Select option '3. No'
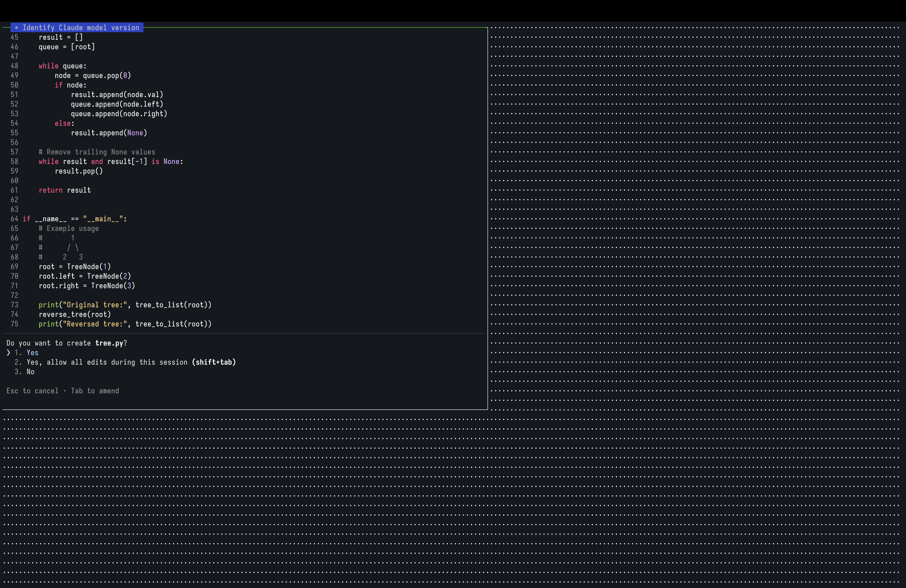906x588 pixels. 24,372
